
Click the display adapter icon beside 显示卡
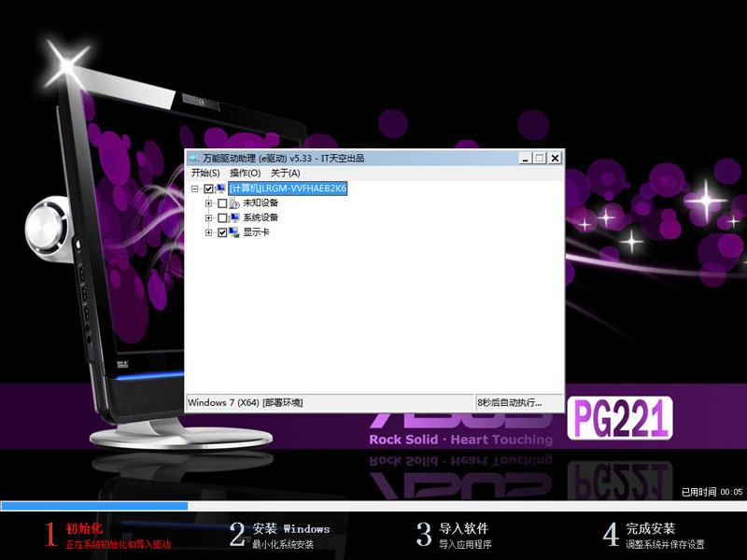pos(233,233)
